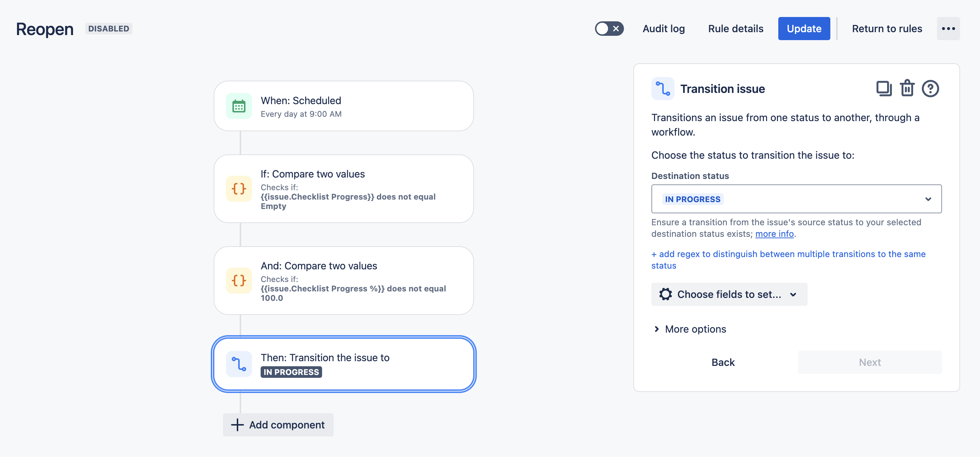Open help for Transition issue
The width and height of the screenshot is (980, 457).
(x=930, y=89)
